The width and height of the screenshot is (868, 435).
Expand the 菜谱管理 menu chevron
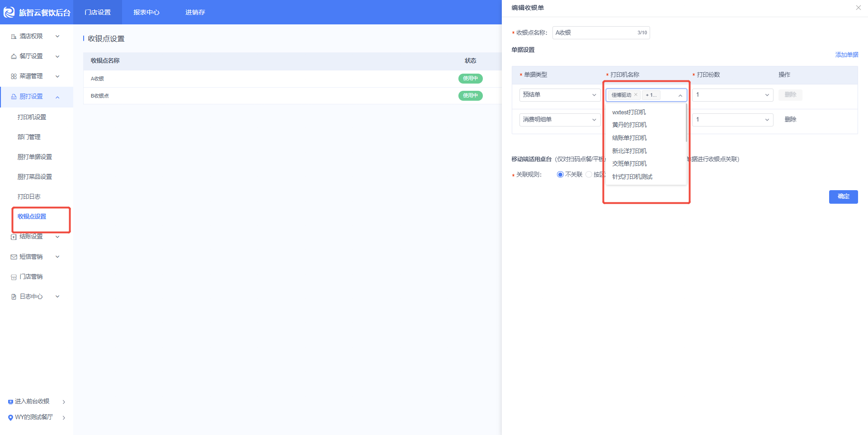pyautogui.click(x=57, y=76)
